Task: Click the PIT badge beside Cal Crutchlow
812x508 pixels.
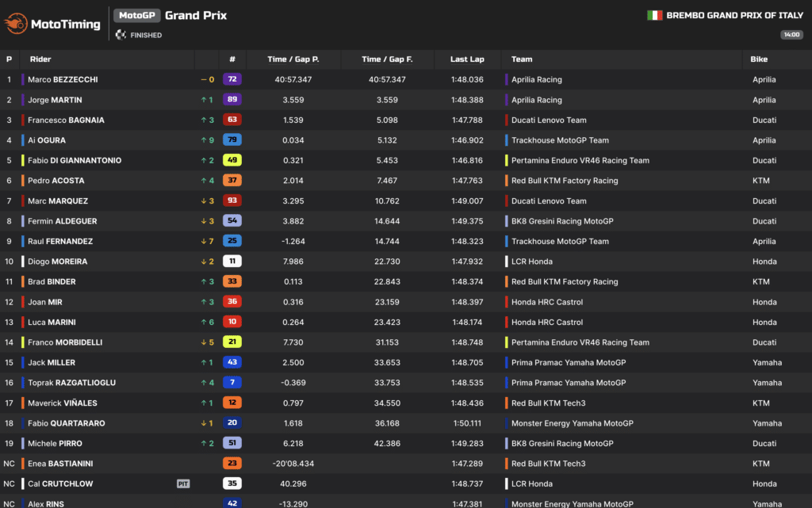Action: tap(183, 483)
